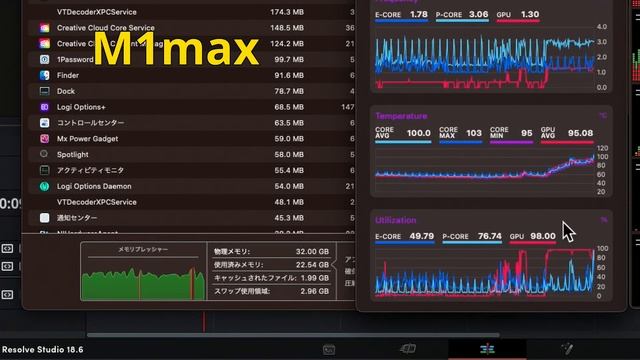The height and width of the screenshot is (360, 640).
Task: Click the Resolve Studio 18.6 label
Action: click(42, 350)
